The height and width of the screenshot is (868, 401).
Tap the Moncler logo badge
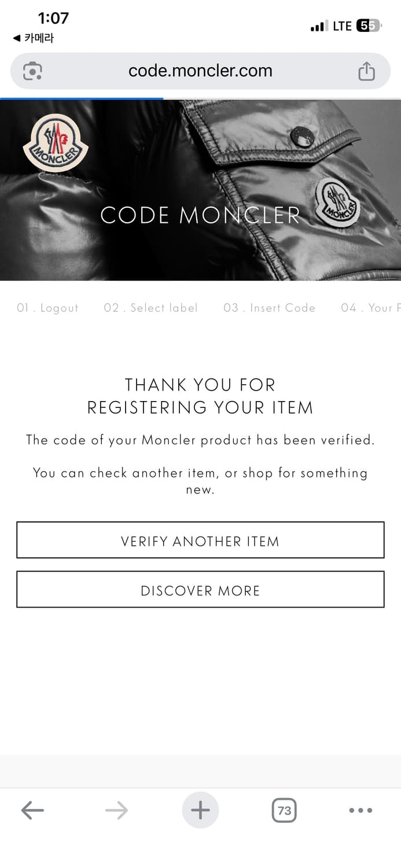coord(55,143)
